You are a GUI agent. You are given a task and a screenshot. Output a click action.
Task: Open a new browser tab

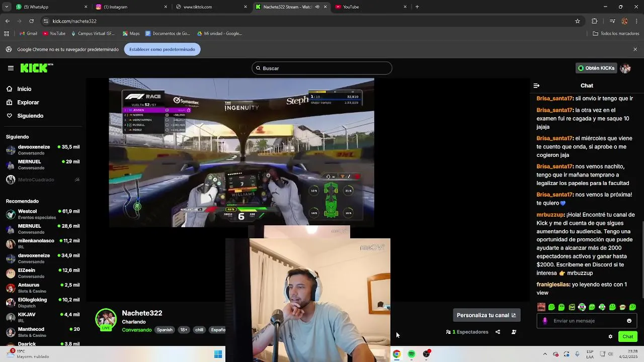point(417,7)
